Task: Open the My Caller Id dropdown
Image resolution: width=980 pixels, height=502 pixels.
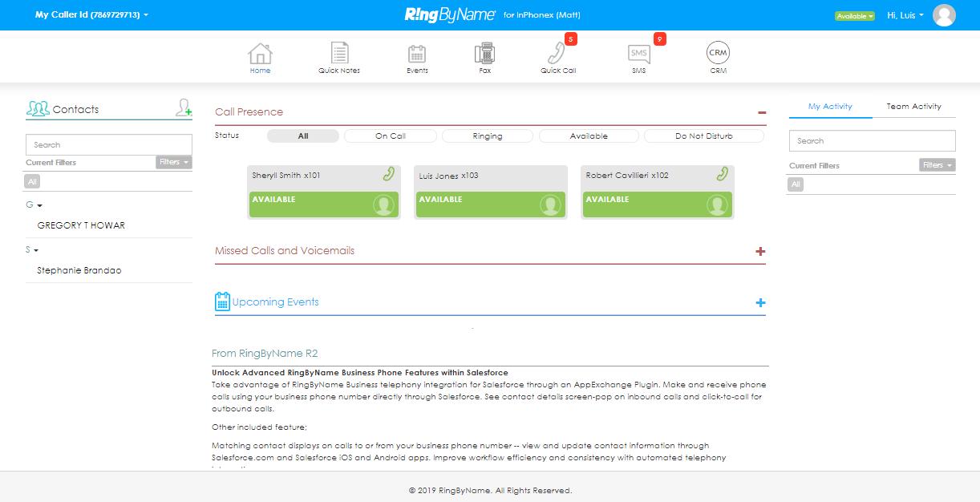Action: point(91,14)
